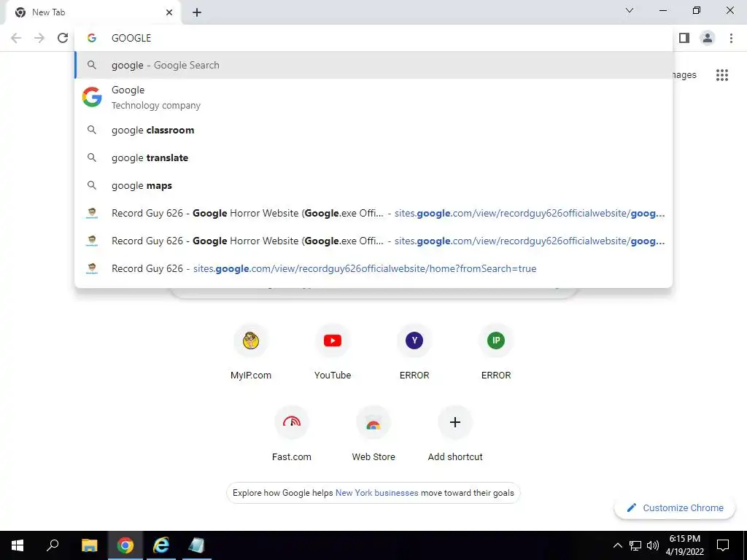Open YouTube shortcut
This screenshot has height=560, width=747.
[333, 352]
